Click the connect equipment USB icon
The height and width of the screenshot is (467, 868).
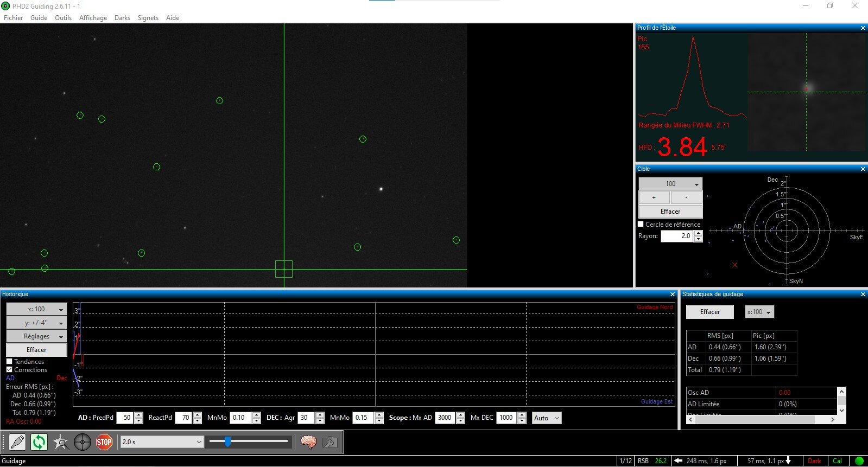[17, 442]
